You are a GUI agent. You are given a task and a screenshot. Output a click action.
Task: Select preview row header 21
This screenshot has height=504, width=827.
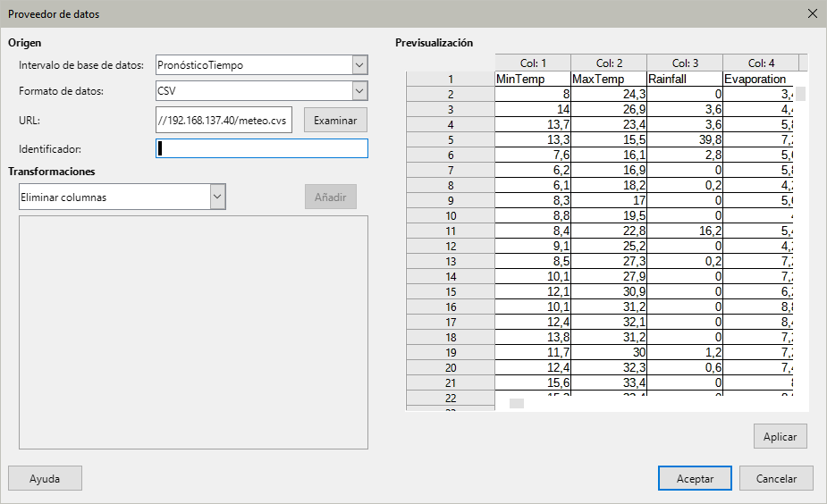click(x=451, y=382)
